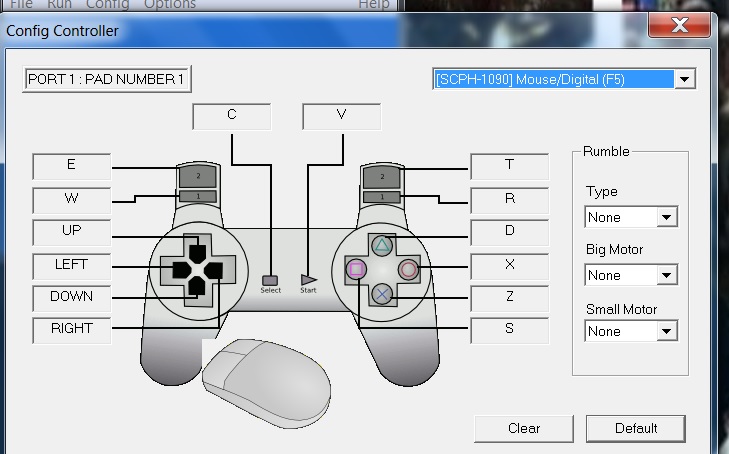Select the L1 key field showing W

pos(72,200)
